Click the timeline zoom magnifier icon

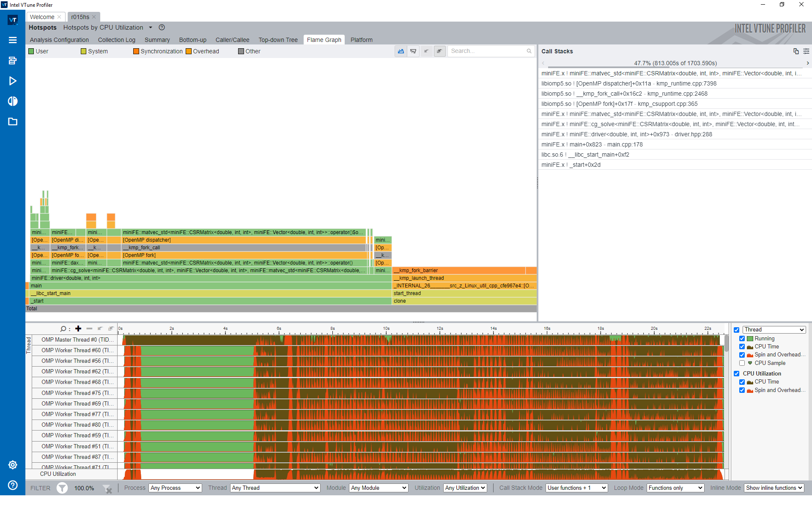point(63,329)
